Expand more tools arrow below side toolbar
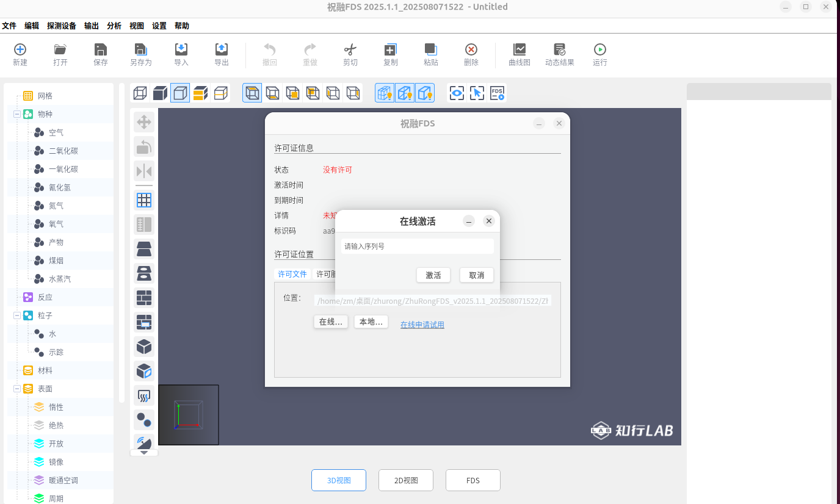Image resolution: width=840 pixels, height=504 pixels. [x=144, y=452]
